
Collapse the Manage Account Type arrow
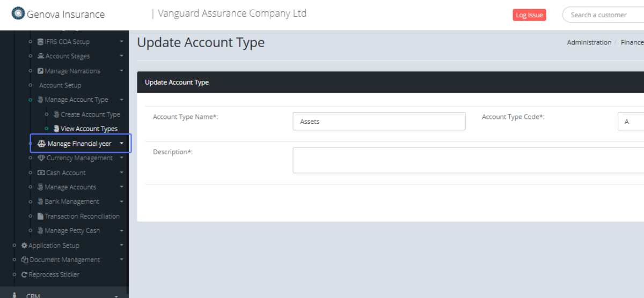pos(122,100)
